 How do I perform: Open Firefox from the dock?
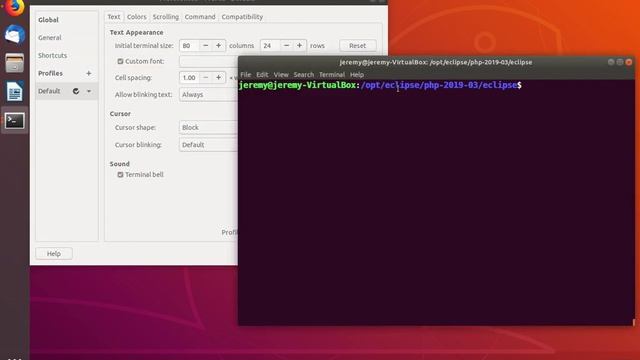click(x=15, y=7)
